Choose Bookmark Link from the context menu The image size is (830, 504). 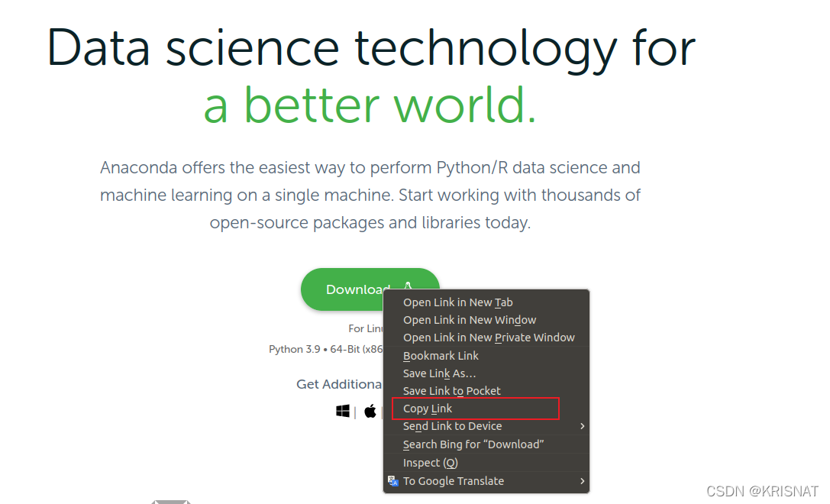tap(441, 356)
